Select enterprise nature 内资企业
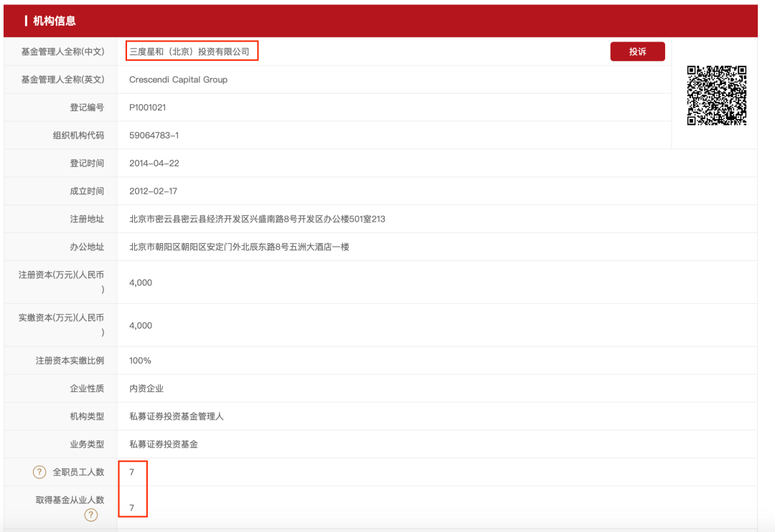The image size is (775, 532). click(146, 389)
